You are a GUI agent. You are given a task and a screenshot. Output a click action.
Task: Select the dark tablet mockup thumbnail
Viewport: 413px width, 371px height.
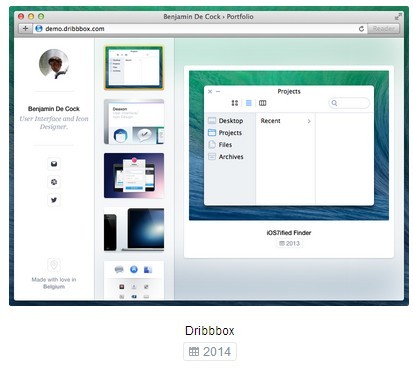coord(134,176)
